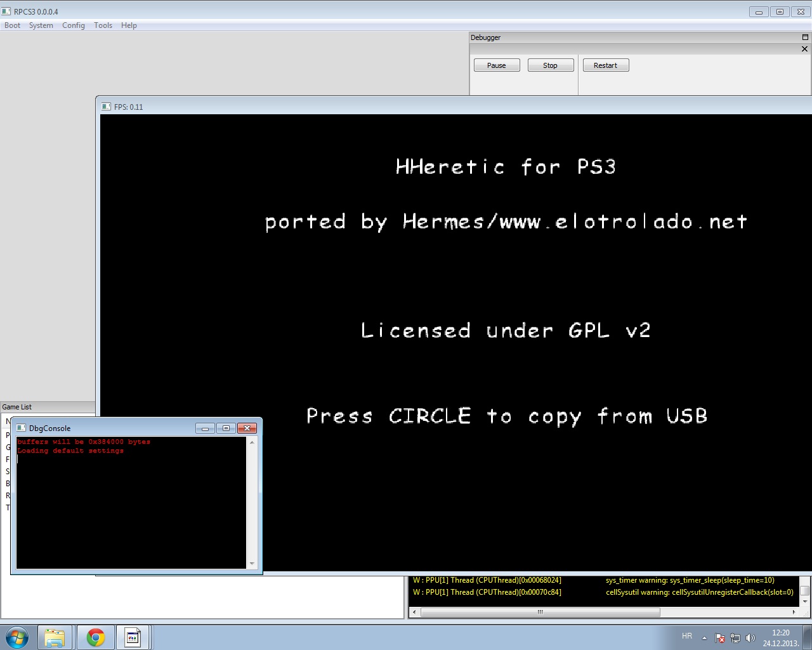This screenshot has height=650, width=812.
Task: Click the Game List panel header
Action: coord(48,407)
